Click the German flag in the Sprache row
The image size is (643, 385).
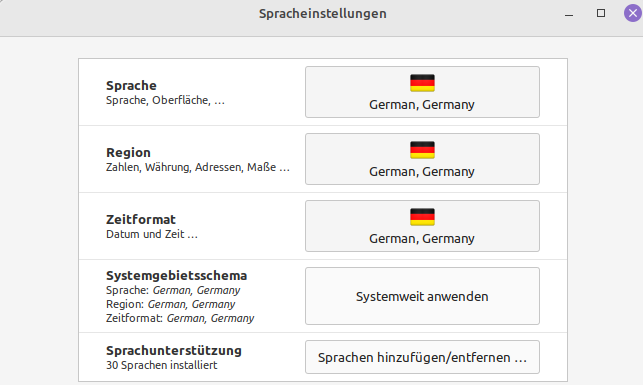tap(422, 83)
